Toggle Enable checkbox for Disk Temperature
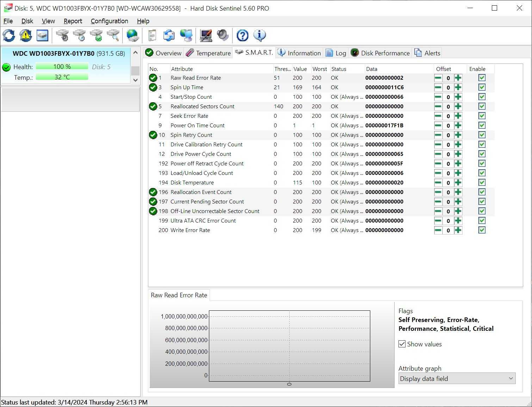Image resolution: width=532 pixels, height=407 pixels. pyautogui.click(x=482, y=183)
